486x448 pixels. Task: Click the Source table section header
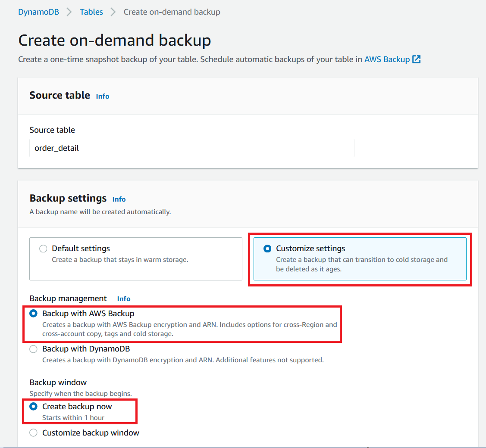coord(60,95)
